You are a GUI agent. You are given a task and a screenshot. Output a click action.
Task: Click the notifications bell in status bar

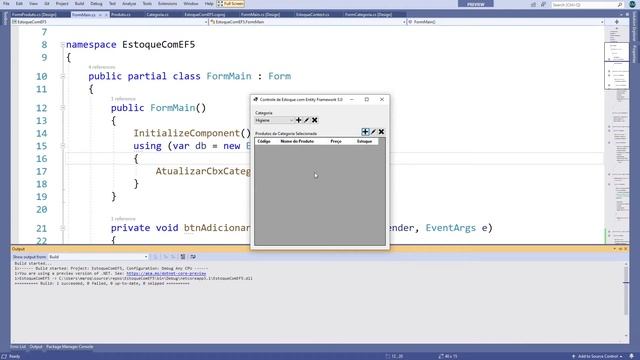point(632,356)
